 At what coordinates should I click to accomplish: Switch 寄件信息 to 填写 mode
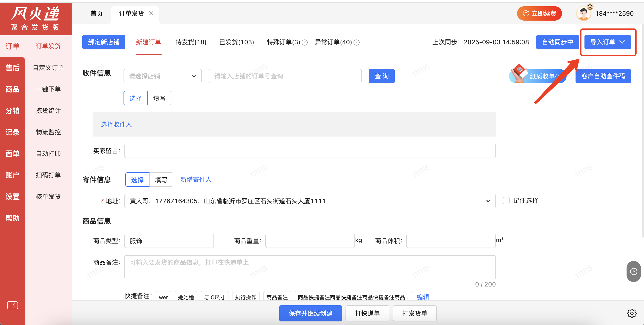tap(161, 180)
